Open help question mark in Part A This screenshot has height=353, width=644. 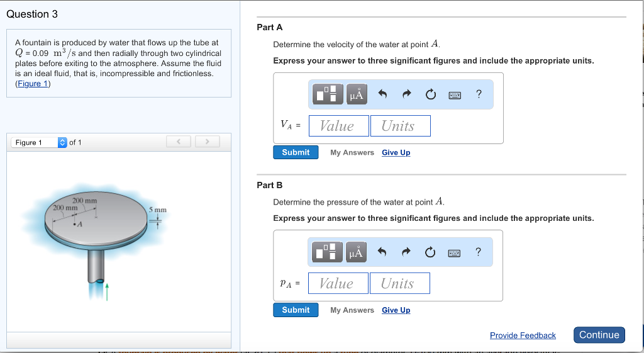tap(479, 94)
